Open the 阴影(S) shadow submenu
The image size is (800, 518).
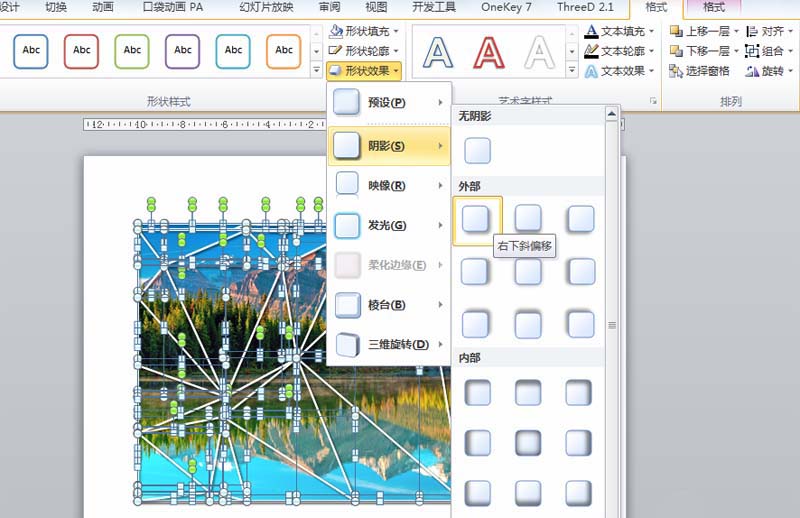coord(389,146)
